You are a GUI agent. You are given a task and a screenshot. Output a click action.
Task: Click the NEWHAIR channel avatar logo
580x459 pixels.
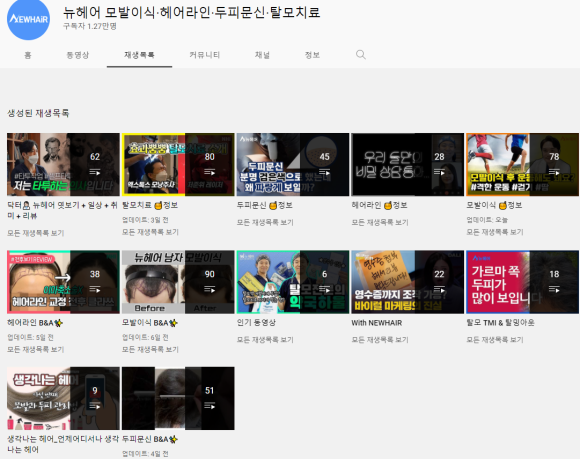coord(28,18)
